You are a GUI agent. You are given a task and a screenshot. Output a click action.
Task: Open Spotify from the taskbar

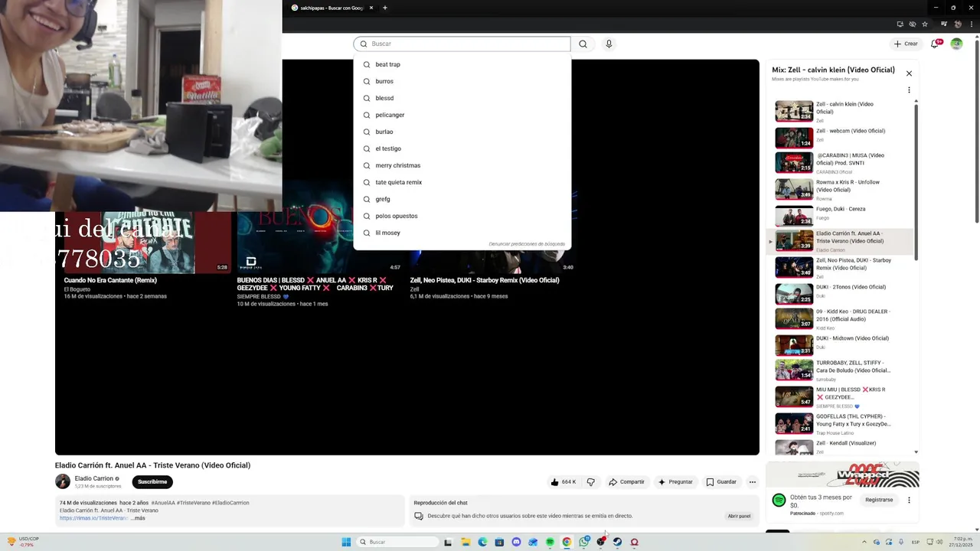coord(550,542)
